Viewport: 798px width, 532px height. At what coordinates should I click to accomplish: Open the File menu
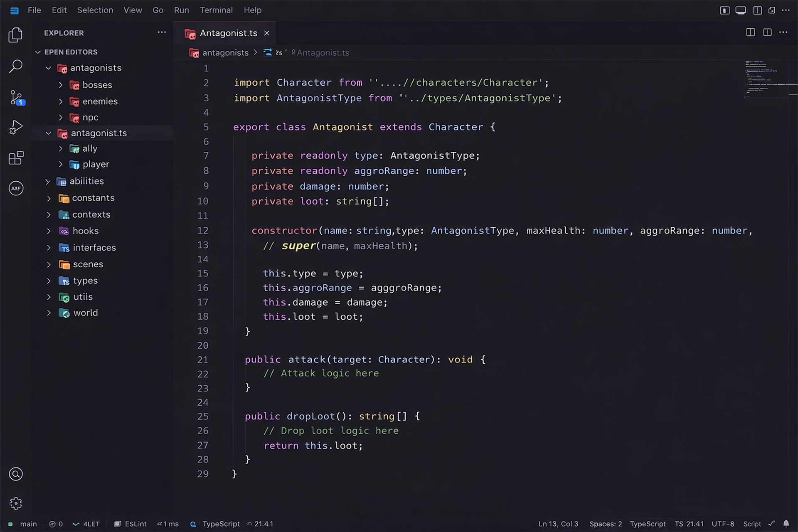pos(34,10)
